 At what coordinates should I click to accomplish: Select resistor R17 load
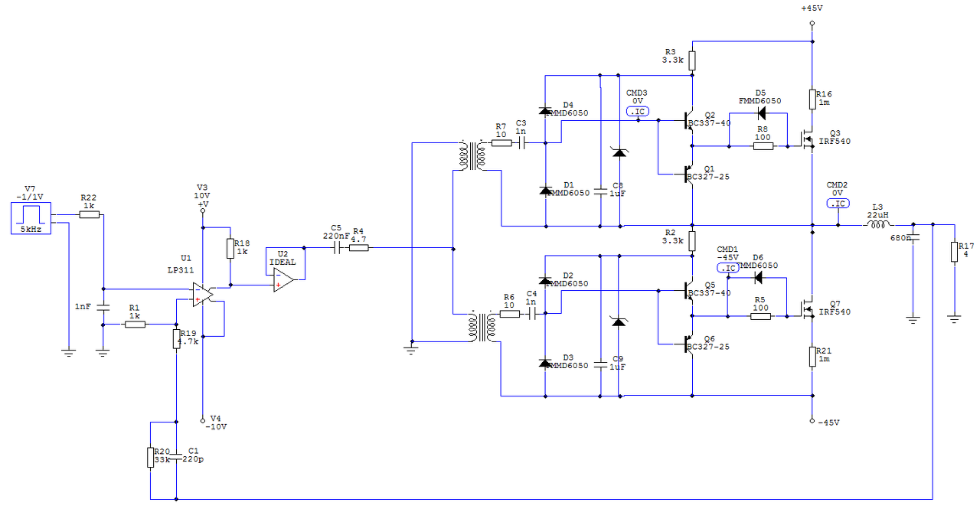pos(954,252)
